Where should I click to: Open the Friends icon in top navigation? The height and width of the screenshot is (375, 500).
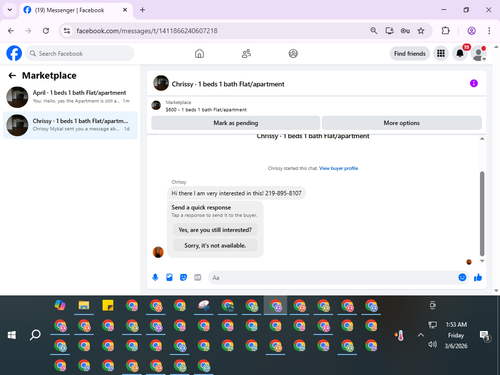[246, 53]
